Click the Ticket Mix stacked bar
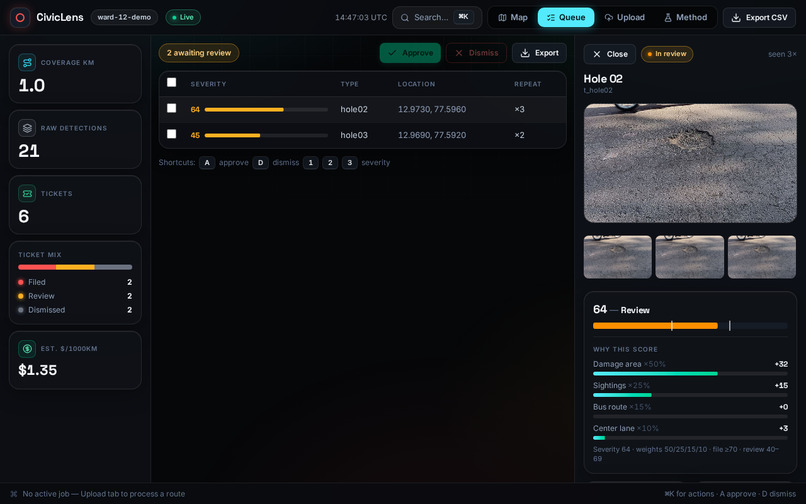This screenshot has height=504, width=806. tap(75, 267)
